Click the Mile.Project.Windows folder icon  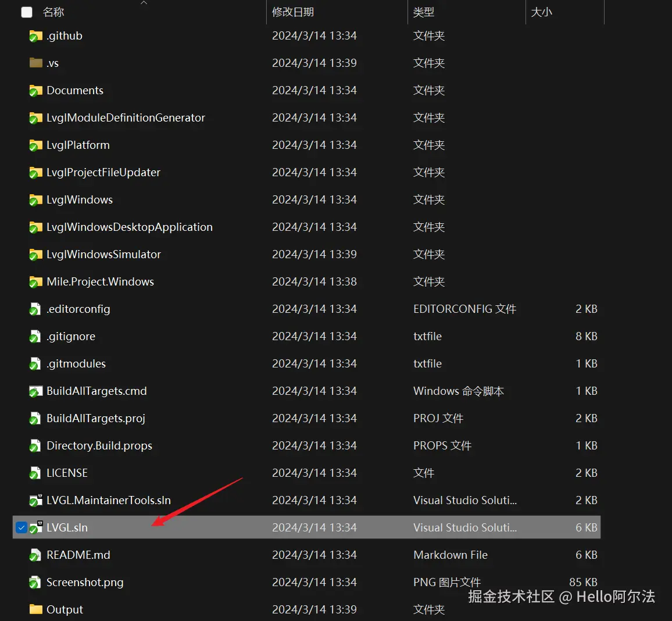click(35, 282)
